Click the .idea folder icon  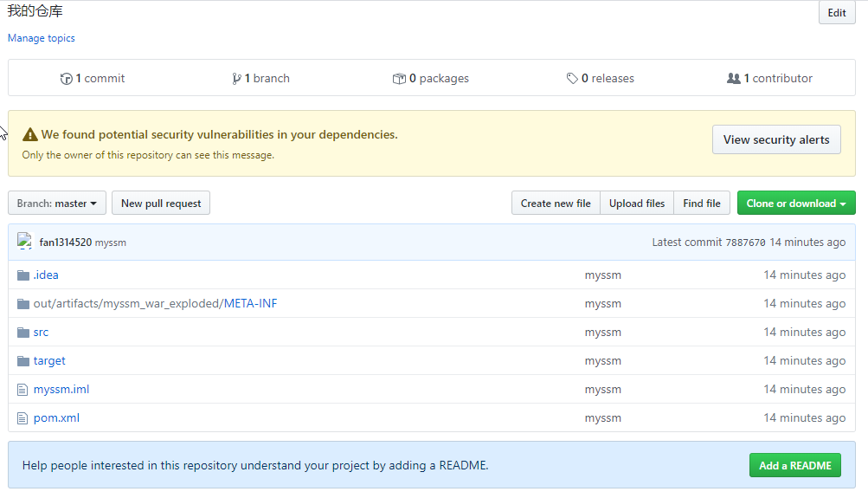[x=23, y=275]
